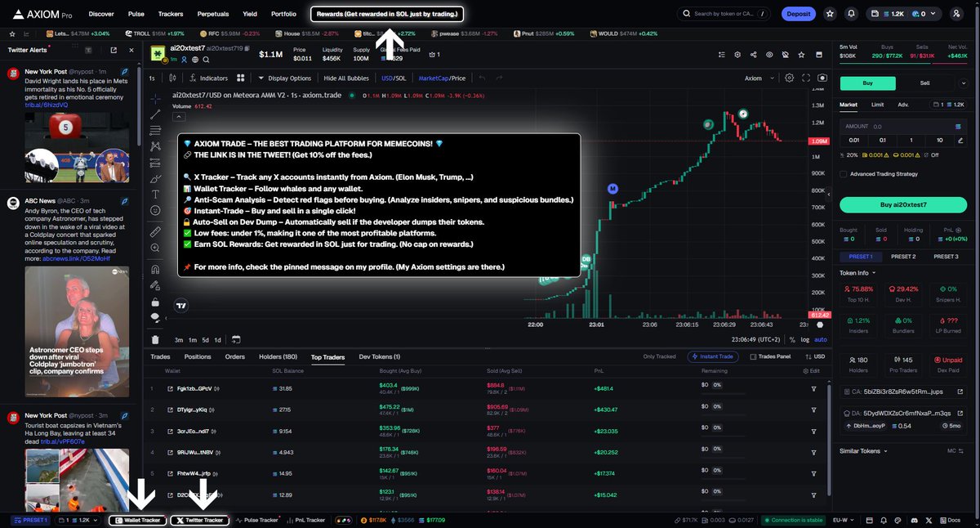980x528 pixels.
Task: Open wallet balance dropdown in top bar
Action: point(906,14)
